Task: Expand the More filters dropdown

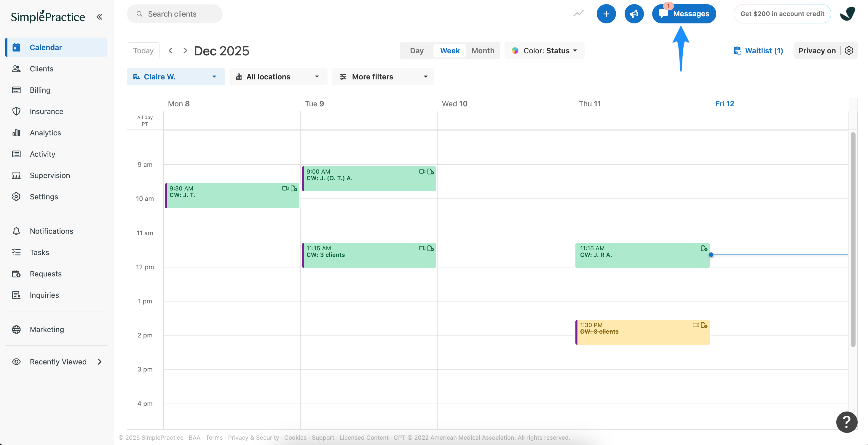Action: pos(383,77)
